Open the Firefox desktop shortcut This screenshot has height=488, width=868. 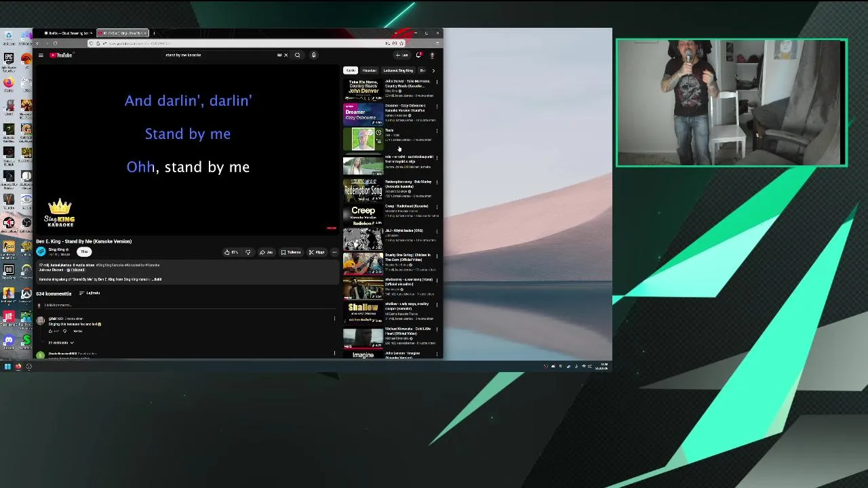pos(8,83)
